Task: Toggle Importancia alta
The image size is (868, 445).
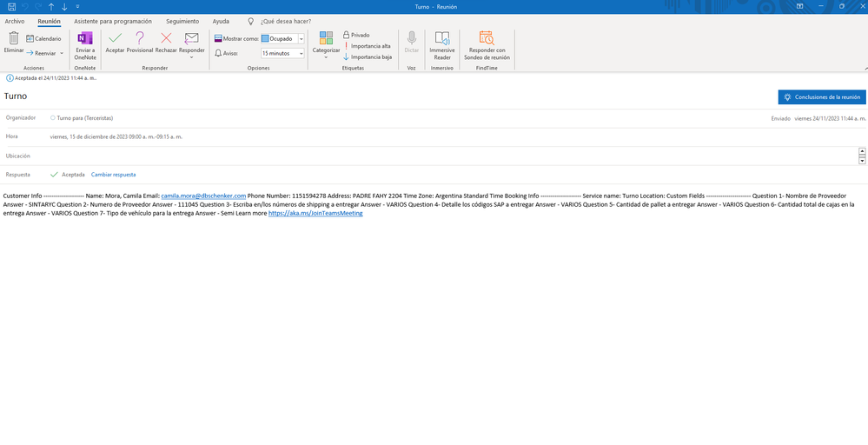Action: click(367, 46)
